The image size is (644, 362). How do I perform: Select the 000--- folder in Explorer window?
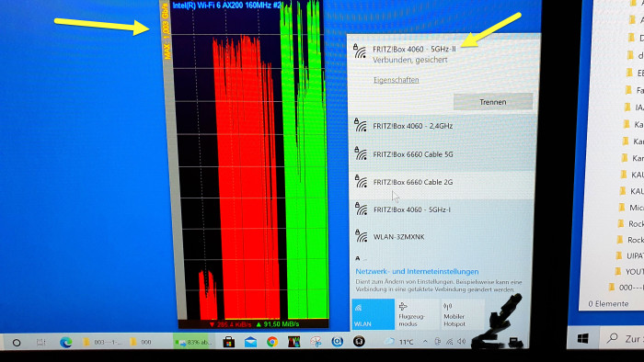point(627,288)
